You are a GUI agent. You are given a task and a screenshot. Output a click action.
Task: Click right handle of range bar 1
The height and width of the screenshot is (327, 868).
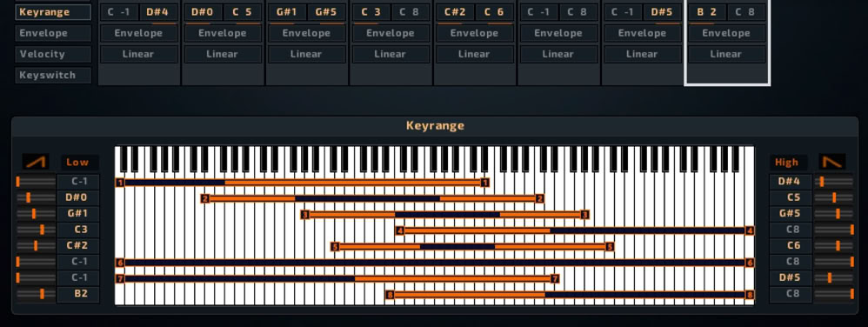click(x=485, y=183)
